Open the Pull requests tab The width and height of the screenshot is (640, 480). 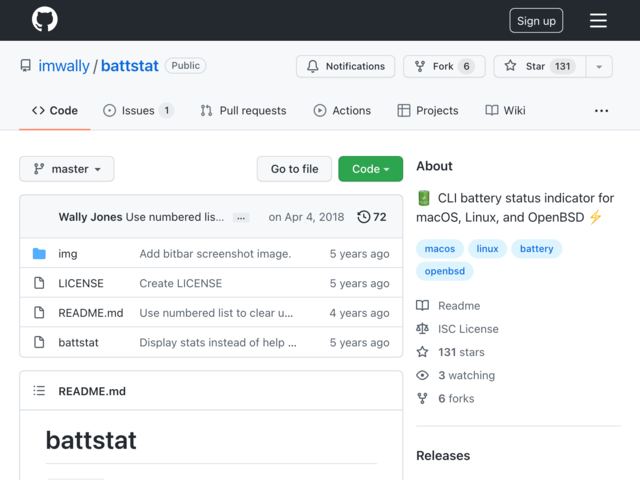[x=243, y=111]
